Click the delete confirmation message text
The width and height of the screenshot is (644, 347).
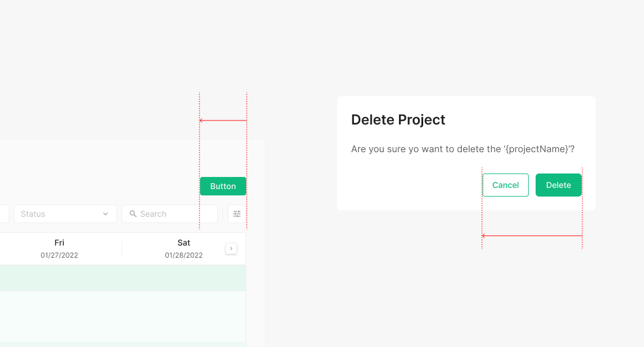tap(462, 149)
